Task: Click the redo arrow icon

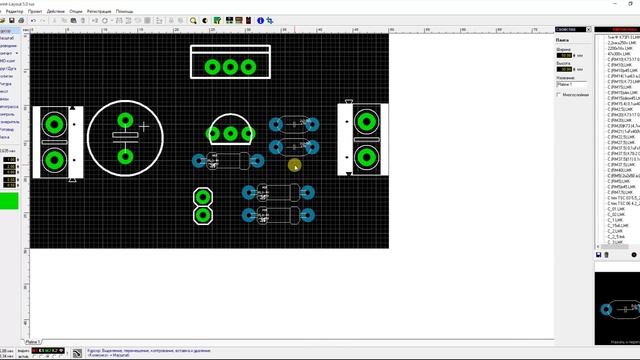Action: point(43,20)
